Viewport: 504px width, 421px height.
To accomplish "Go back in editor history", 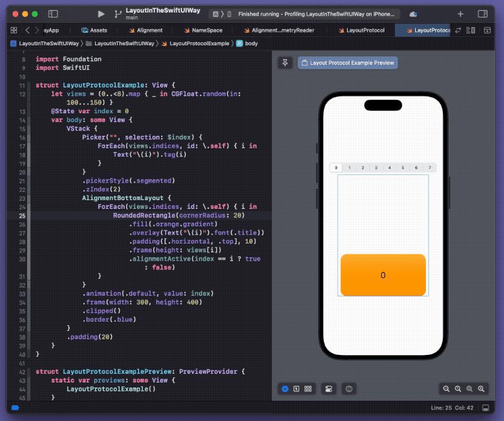I will pos(27,30).
